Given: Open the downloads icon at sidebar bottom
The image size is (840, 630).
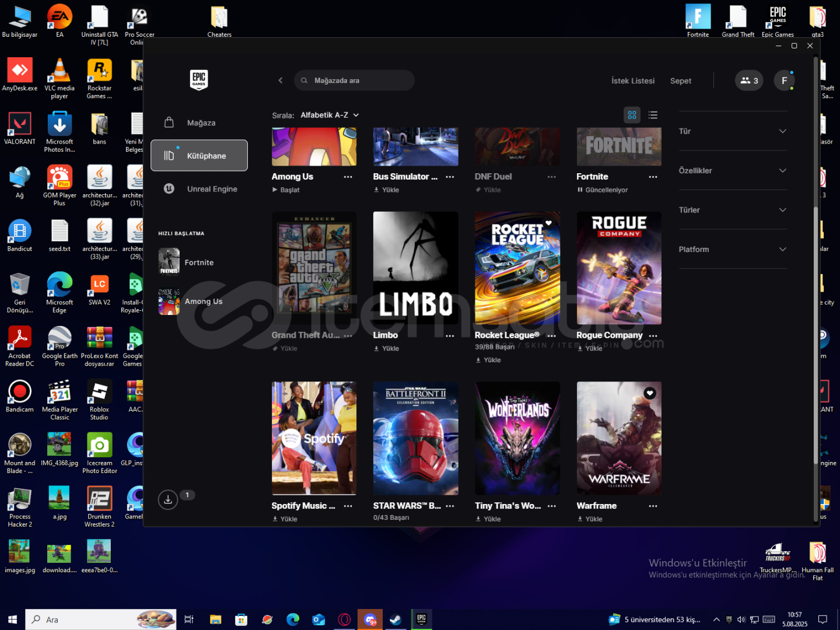Looking at the screenshot, I should pyautogui.click(x=168, y=499).
